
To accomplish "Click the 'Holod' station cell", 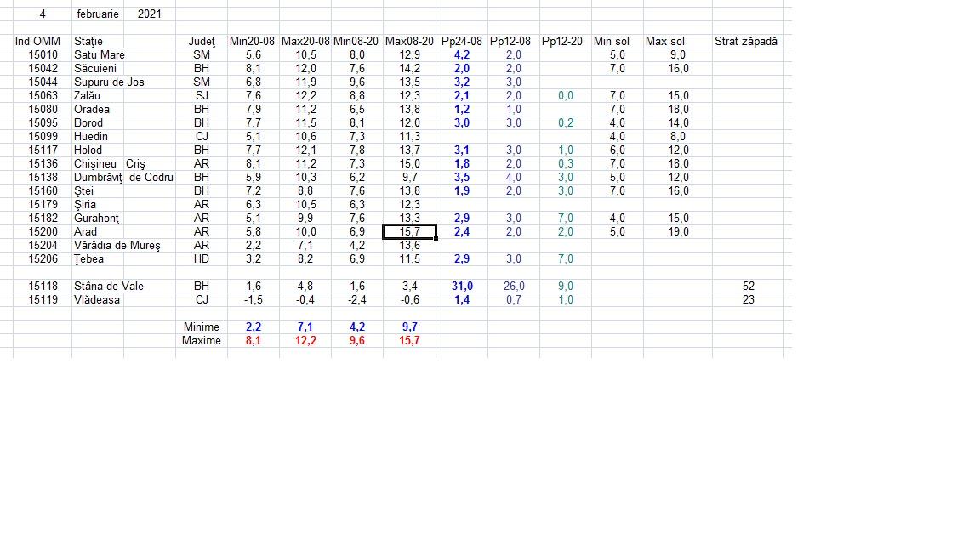I will coord(98,151).
